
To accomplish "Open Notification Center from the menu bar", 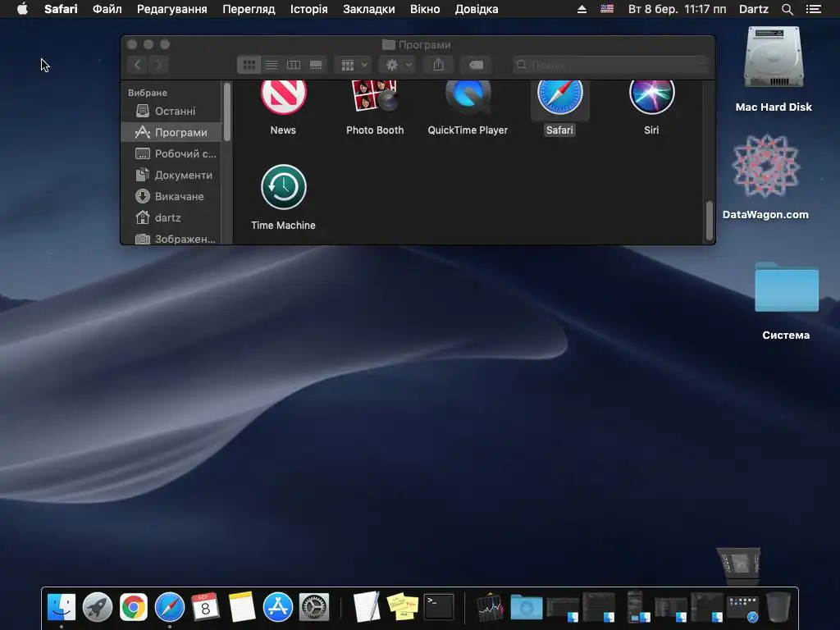I will [813, 9].
